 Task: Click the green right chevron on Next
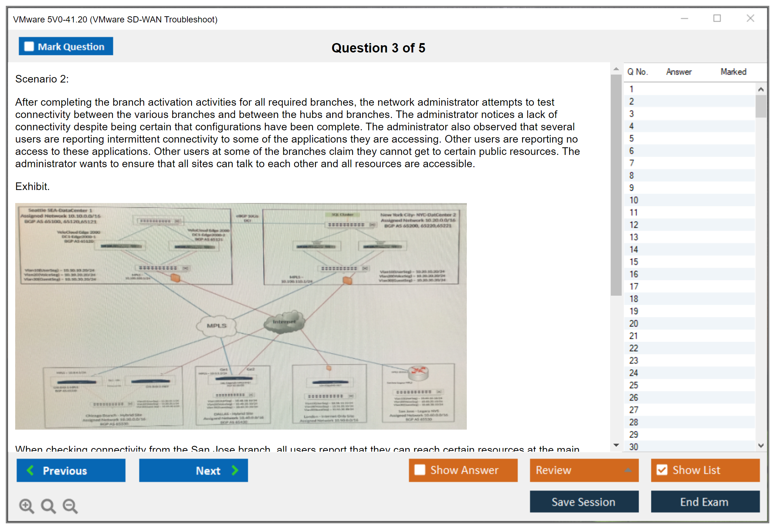click(235, 470)
